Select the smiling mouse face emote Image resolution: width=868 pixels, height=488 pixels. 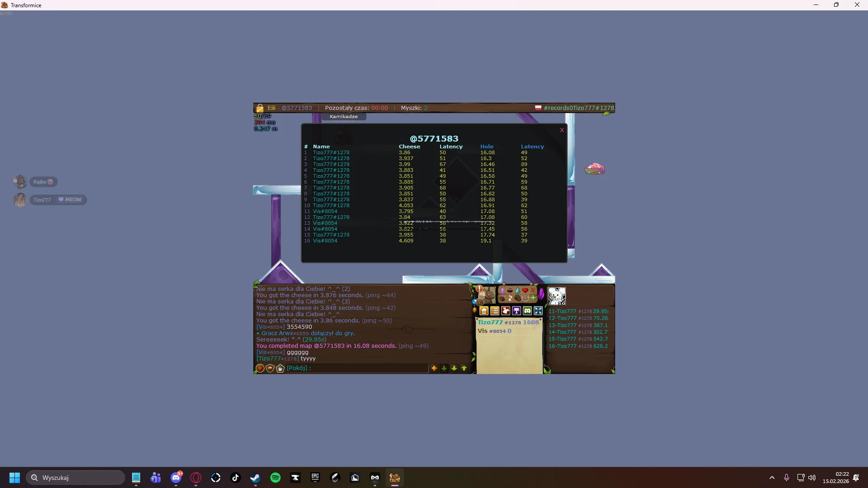[x=525, y=298]
